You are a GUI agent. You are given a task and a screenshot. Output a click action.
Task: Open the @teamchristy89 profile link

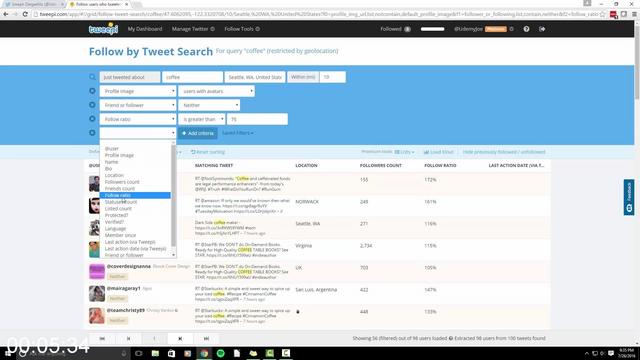point(126,310)
